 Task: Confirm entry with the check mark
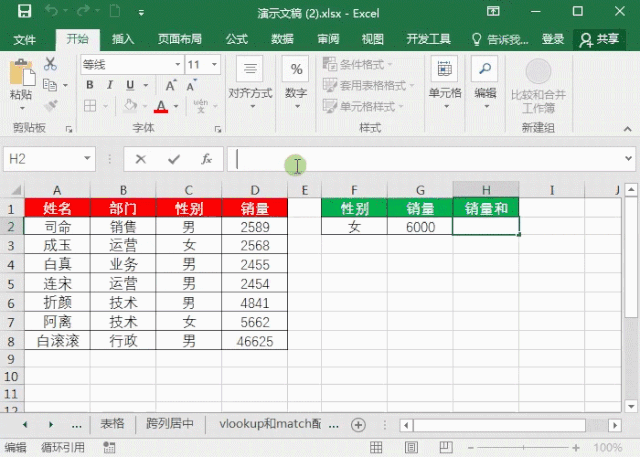point(174,159)
